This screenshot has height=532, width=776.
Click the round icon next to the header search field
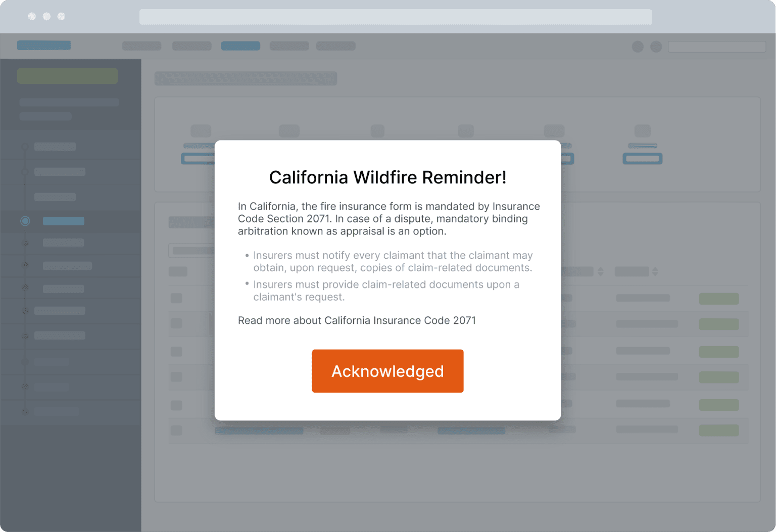[656, 46]
